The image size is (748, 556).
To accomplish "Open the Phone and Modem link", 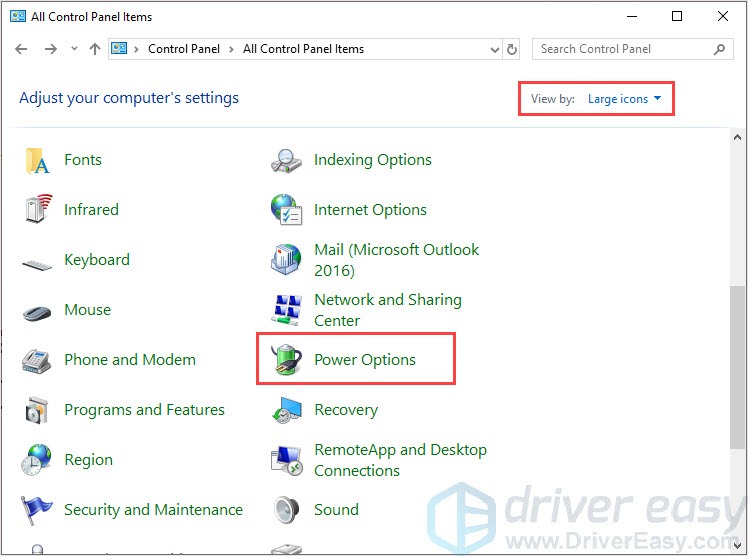I will 130,360.
